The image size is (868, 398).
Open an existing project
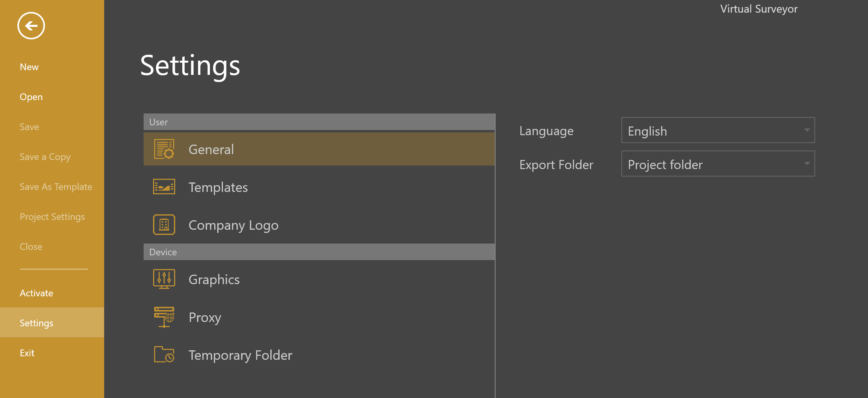click(x=31, y=97)
